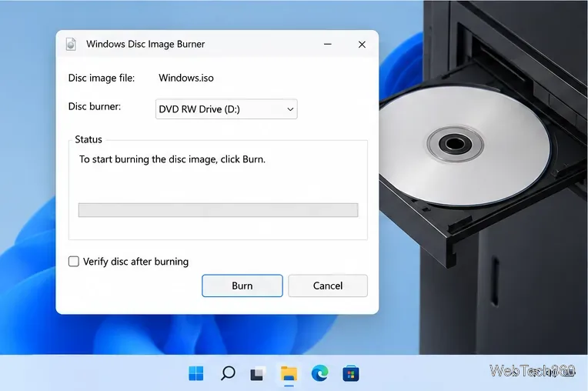Click the disc image icon in title bar
This screenshot has width=588, height=391.
(x=71, y=44)
